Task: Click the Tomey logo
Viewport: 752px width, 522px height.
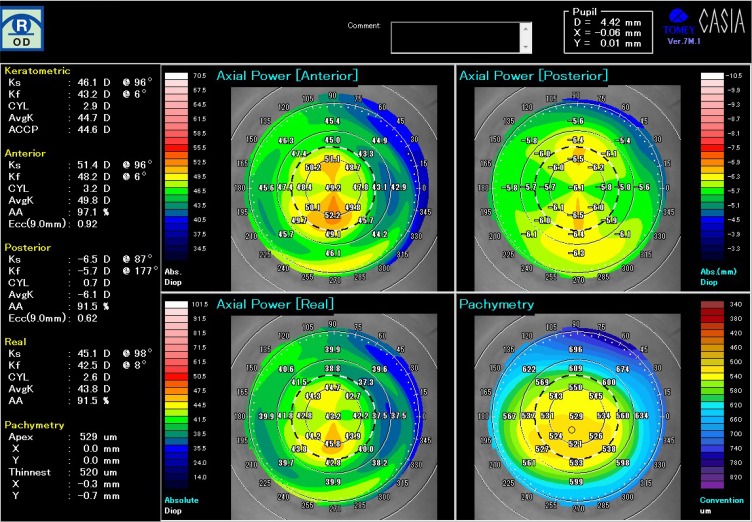Action: click(679, 23)
